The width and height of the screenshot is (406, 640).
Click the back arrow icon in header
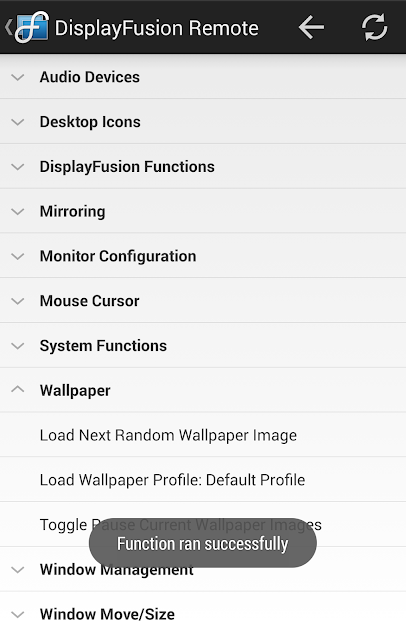click(x=311, y=27)
